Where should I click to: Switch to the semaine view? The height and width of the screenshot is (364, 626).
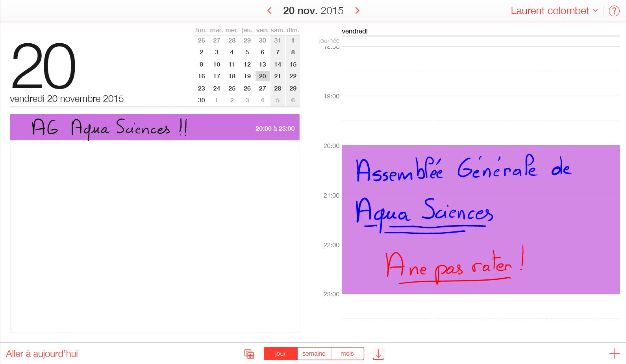(x=314, y=354)
